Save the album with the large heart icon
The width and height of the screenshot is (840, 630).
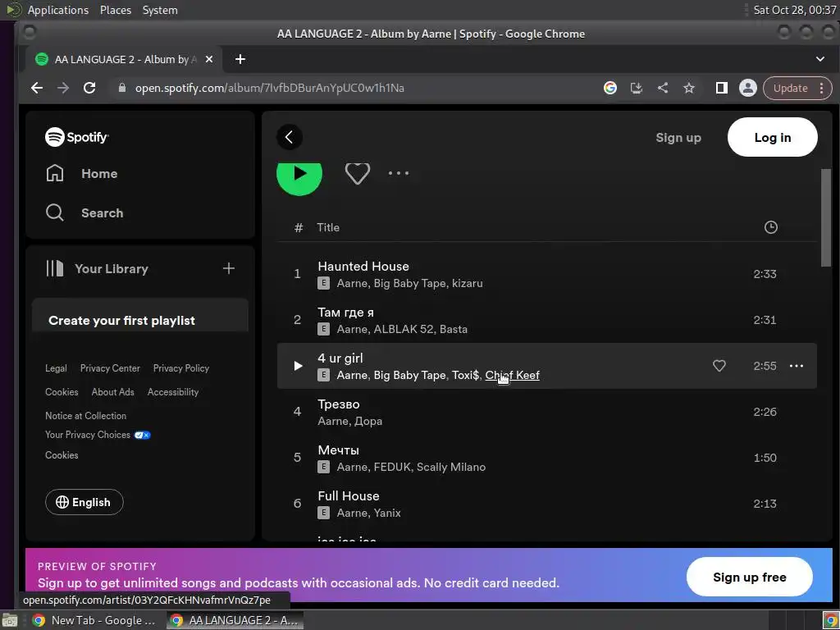click(x=358, y=173)
